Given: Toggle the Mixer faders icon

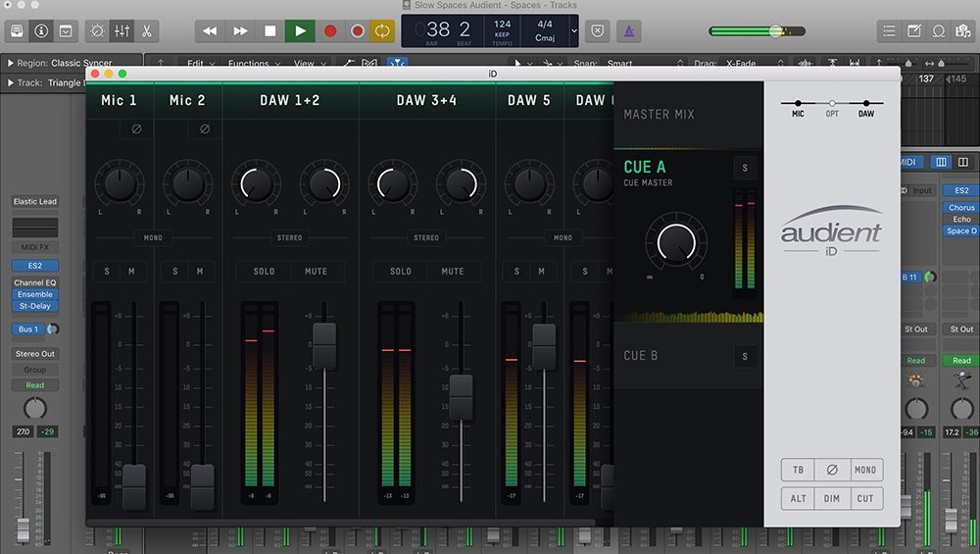Looking at the screenshot, I should tap(122, 30).
